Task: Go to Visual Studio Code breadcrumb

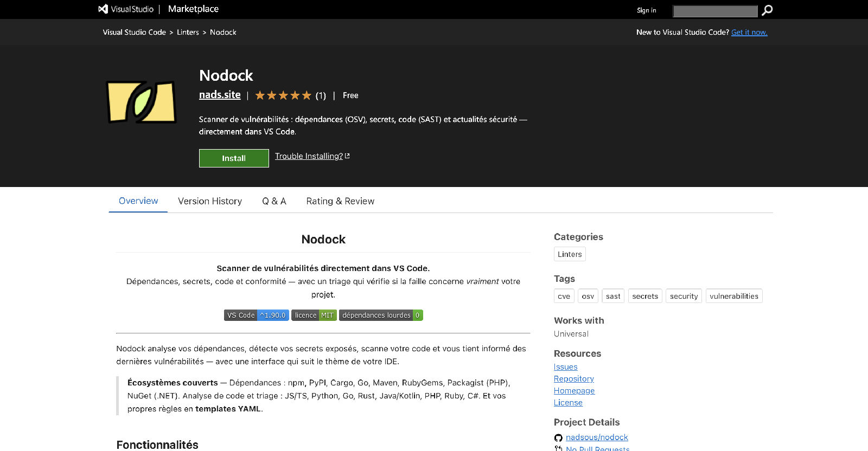Action: click(x=134, y=32)
